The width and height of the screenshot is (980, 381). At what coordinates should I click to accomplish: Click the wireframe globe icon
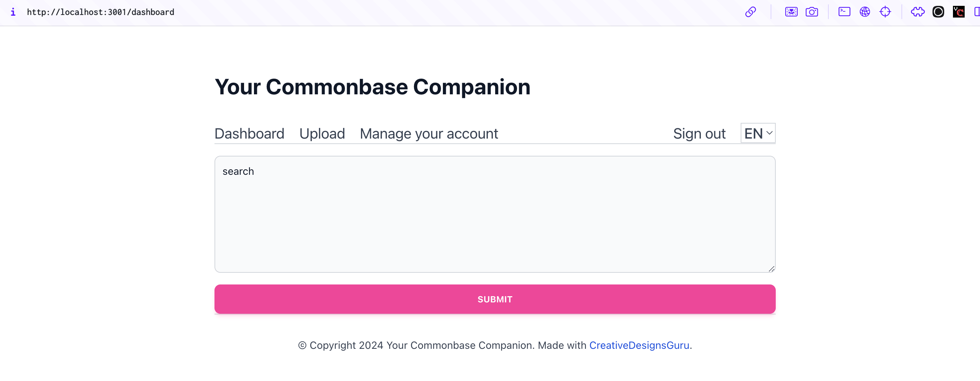(x=864, y=12)
